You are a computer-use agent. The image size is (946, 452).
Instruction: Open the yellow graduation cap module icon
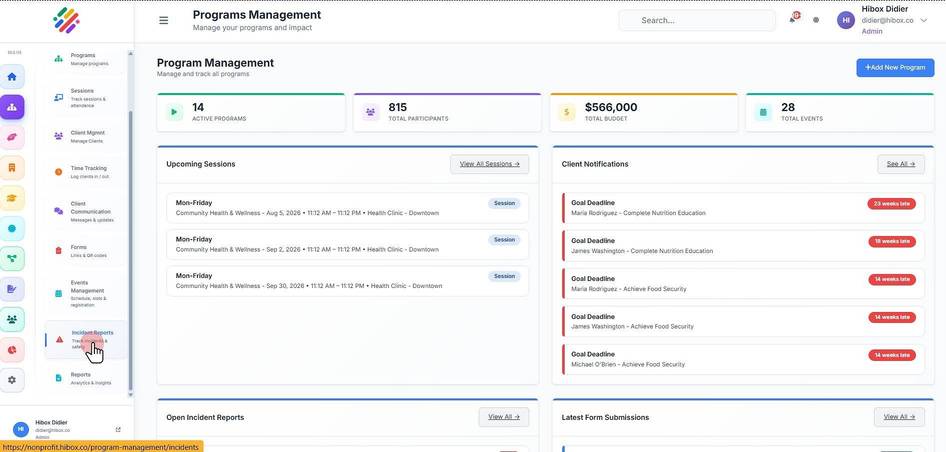point(12,198)
